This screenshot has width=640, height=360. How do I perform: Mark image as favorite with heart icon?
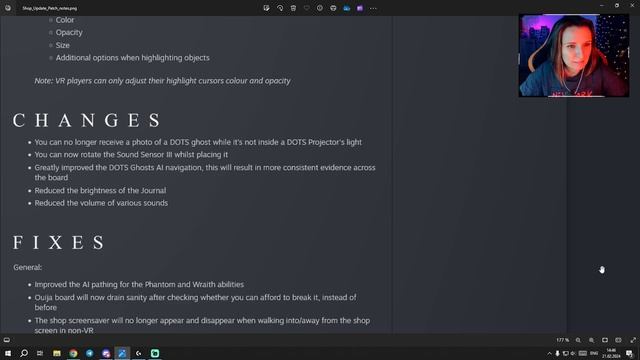(x=307, y=8)
